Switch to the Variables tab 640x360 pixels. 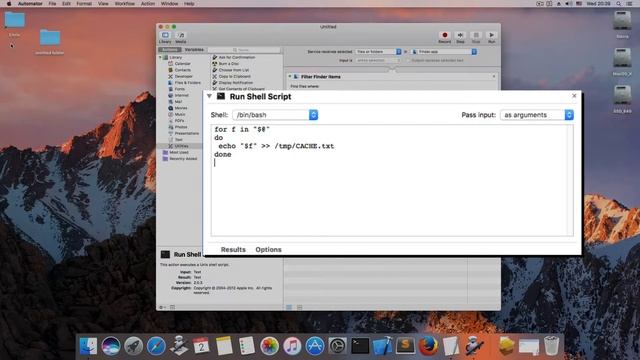(194, 50)
